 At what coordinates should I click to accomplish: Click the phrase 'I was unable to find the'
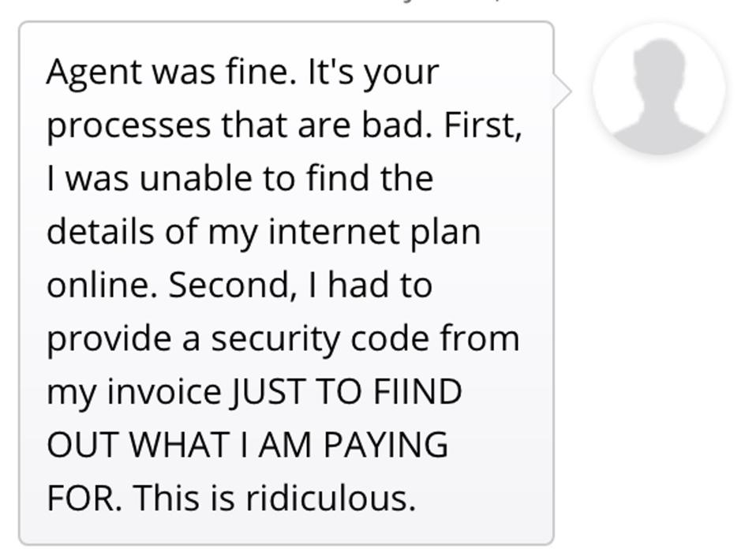point(240,178)
